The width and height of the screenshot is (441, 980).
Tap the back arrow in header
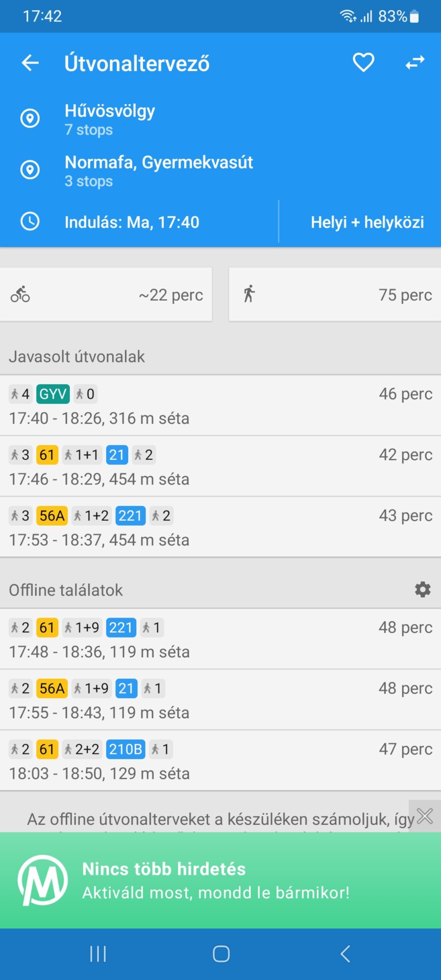tap(30, 63)
